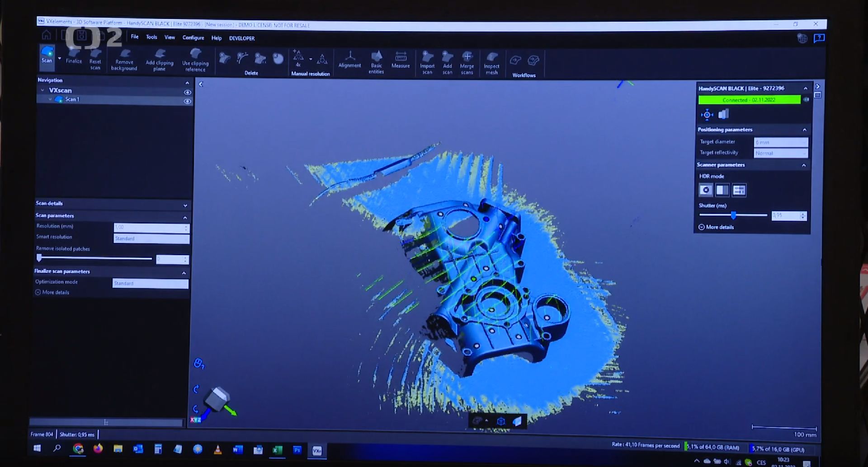868x467 pixels.
Task: Expand the Scan details section
Action: [x=185, y=205]
